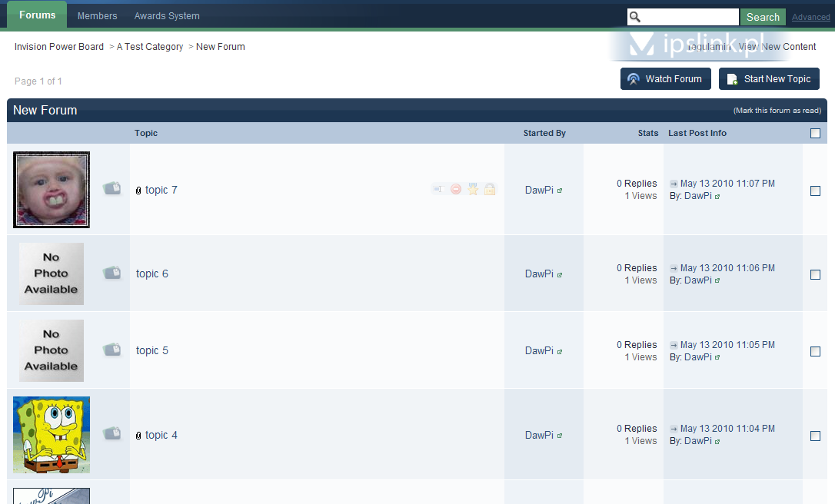Open DawPi profile popup icon in topic 6 Started By
Image resolution: width=835 pixels, height=504 pixels.
point(560,274)
